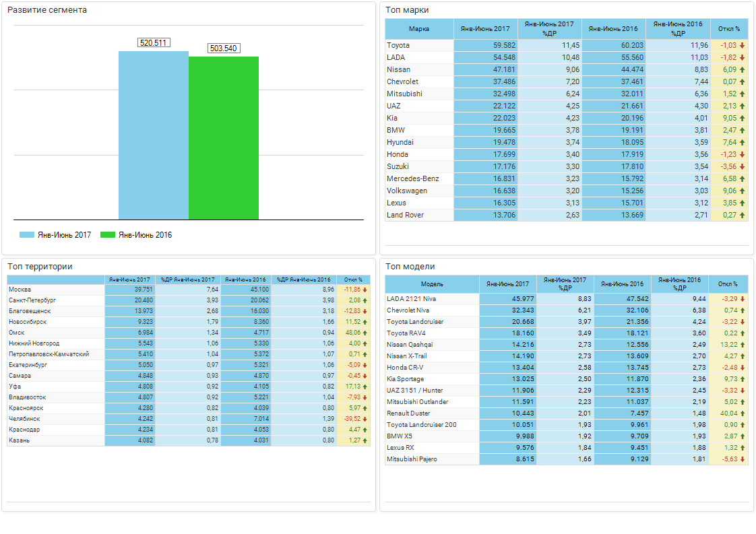Sort brands table by Откл % header
756x534 pixels.
[729, 29]
